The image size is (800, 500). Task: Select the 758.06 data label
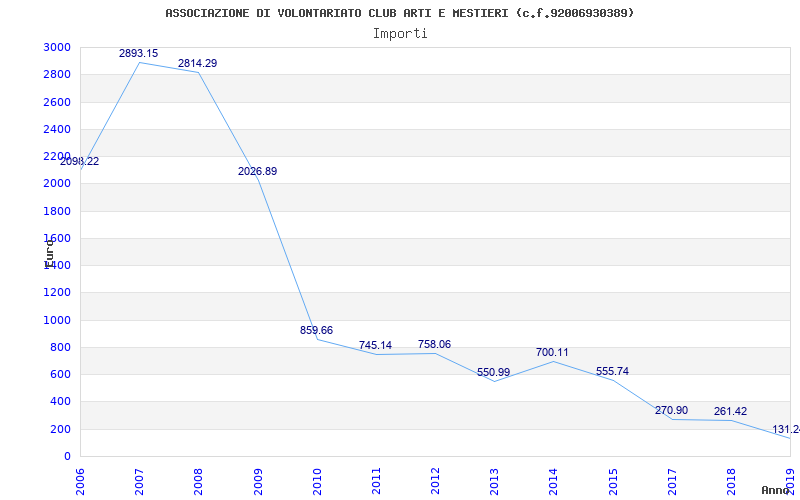(434, 344)
